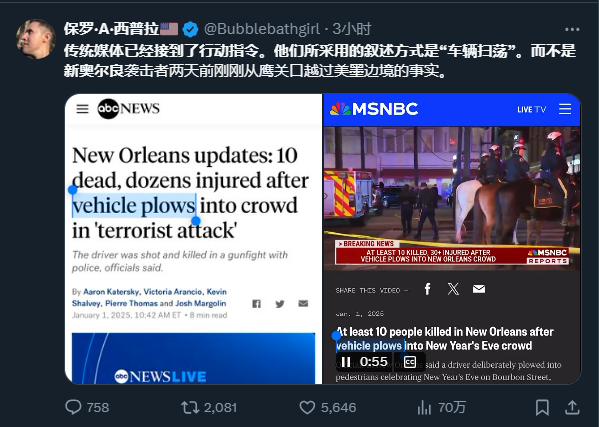Open the three-dot more options menu
This screenshot has width=599, height=427.
(x=572, y=29)
